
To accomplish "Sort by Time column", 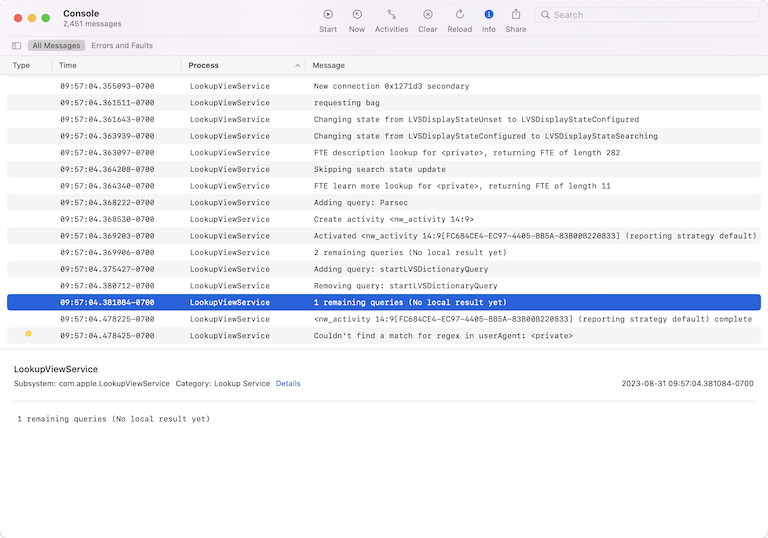I will [68, 65].
